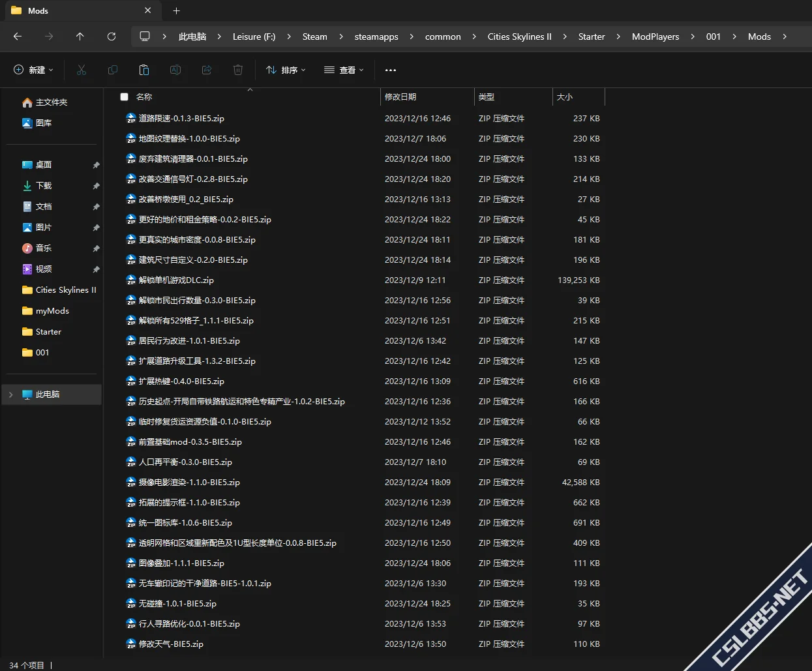Navigate to the Starter breadcrumb
The width and height of the screenshot is (812, 671).
(x=592, y=37)
